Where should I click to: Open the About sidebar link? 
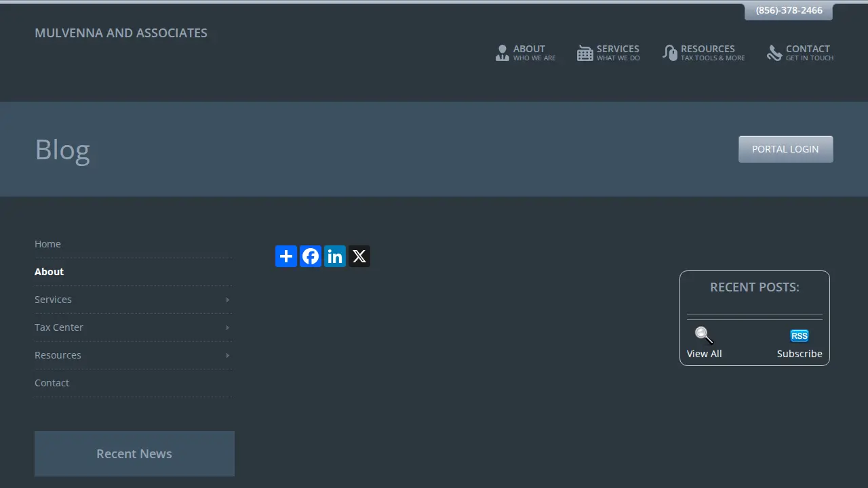point(49,272)
